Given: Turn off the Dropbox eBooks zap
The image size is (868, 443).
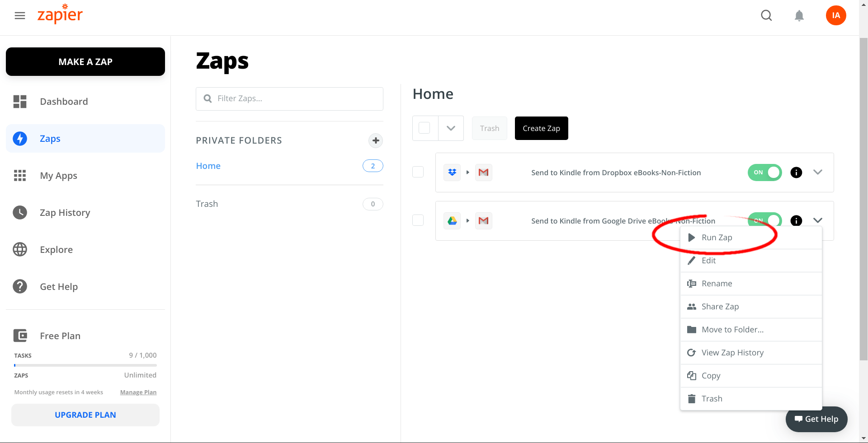Looking at the screenshot, I should coord(764,173).
